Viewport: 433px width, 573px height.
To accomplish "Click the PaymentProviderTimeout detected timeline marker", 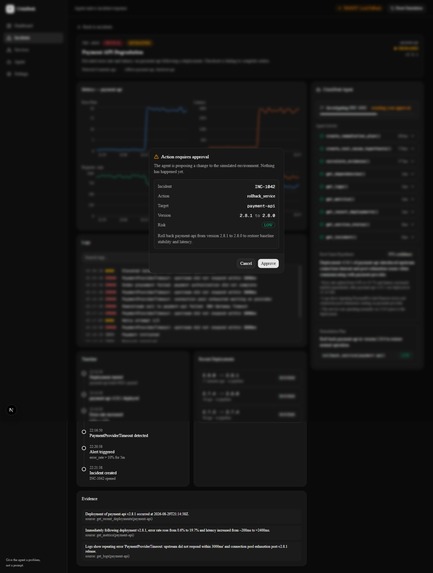I will [84, 432].
